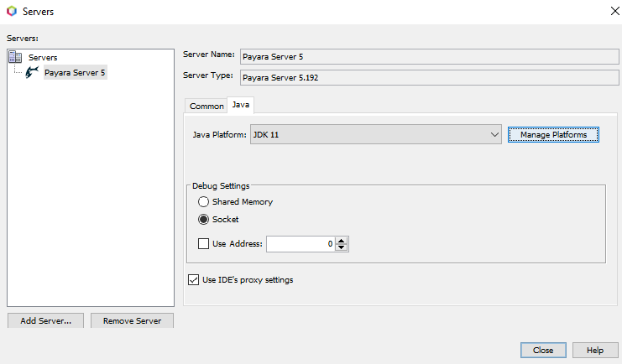Click the Remove Server button

coord(132,320)
